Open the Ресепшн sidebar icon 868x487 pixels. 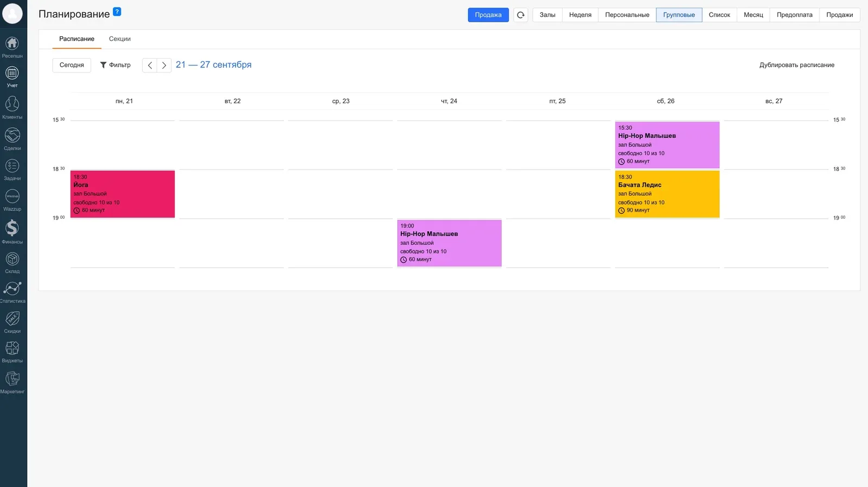click(12, 43)
